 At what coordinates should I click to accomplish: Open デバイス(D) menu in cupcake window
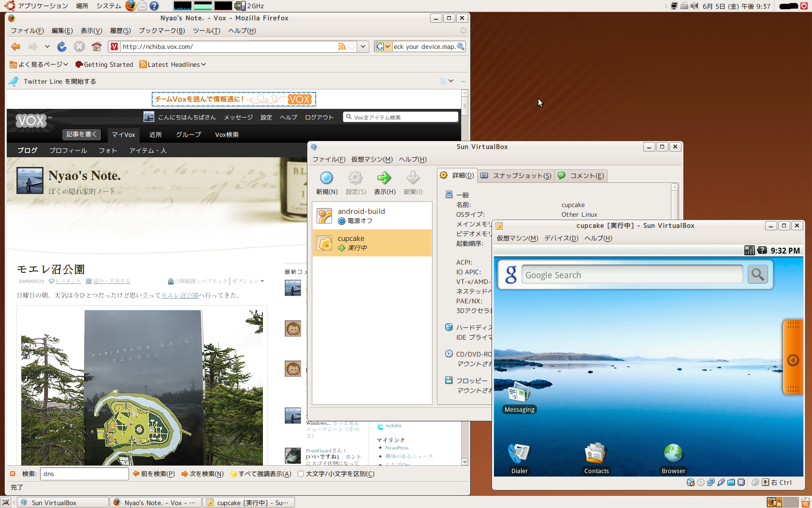click(x=561, y=238)
